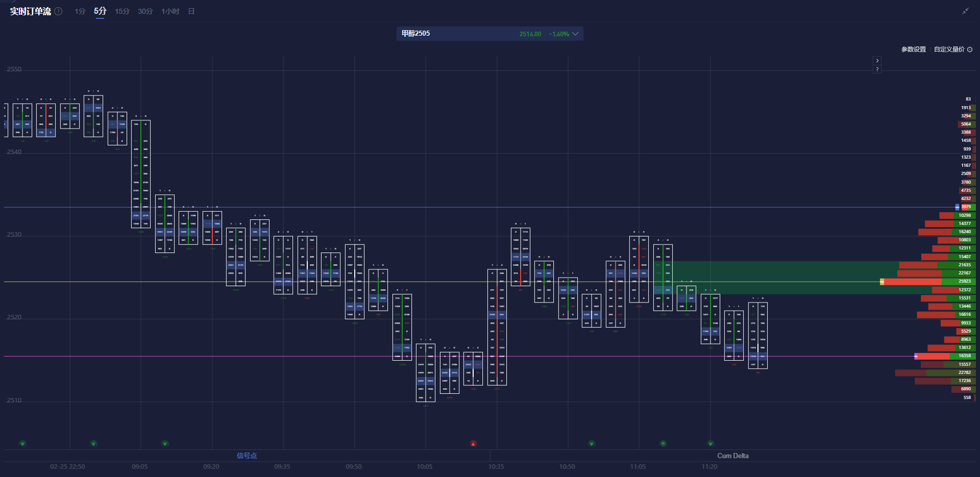Switch bottom panel to 信号点
980x477 pixels.
[247, 456]
